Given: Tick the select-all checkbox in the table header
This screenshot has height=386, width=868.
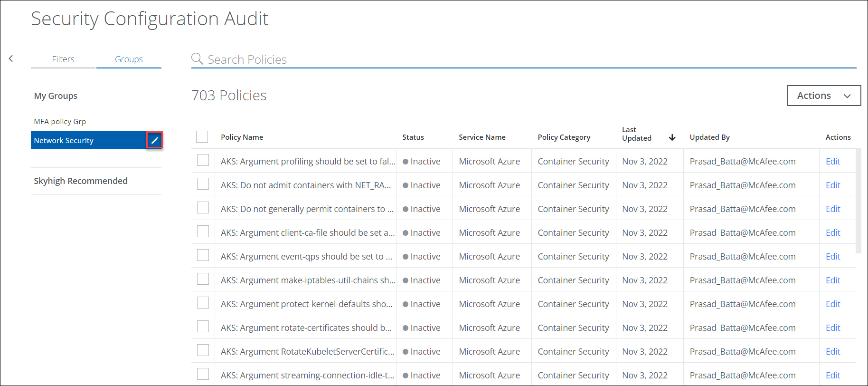Looking at the screenshot, I should click(x=202, y=137).
